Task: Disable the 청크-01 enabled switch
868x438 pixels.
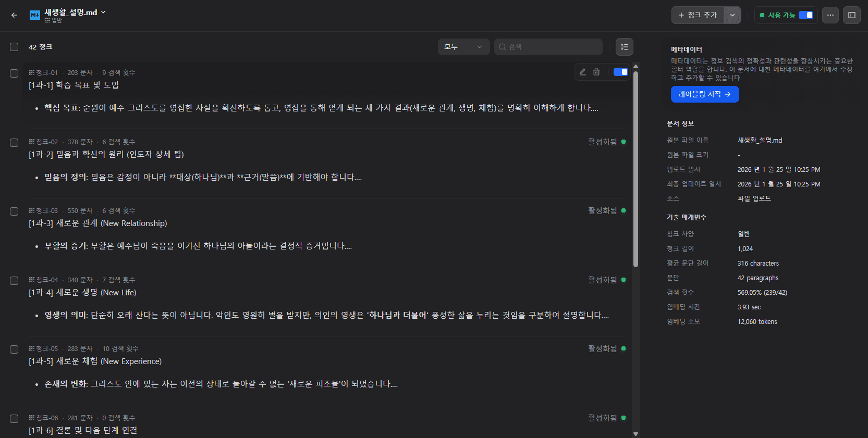Action: coord(620,72)
